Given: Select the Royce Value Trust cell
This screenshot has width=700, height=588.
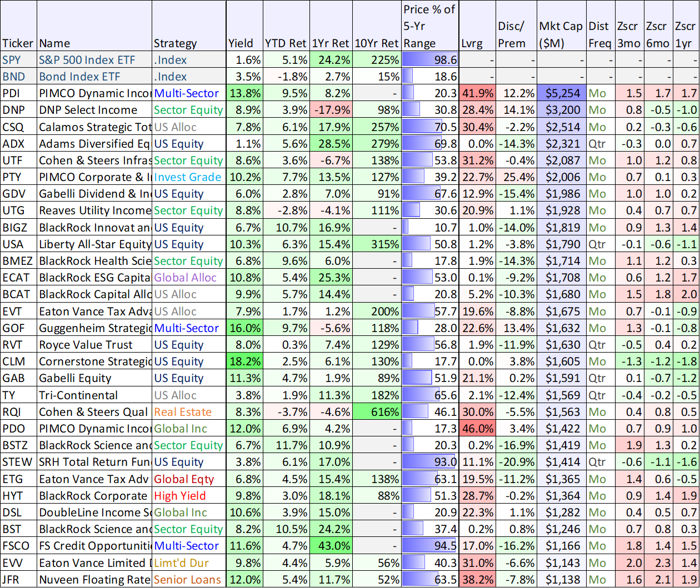Looking at the screenshot, I should pos(94,345).
